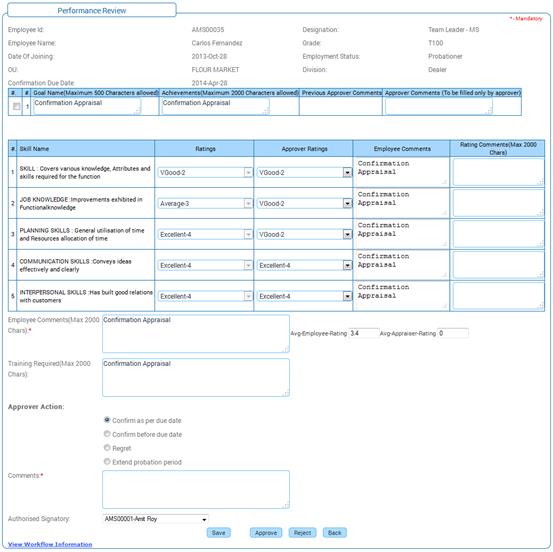Click the Performance Review tab title

[x=92, y=11]
